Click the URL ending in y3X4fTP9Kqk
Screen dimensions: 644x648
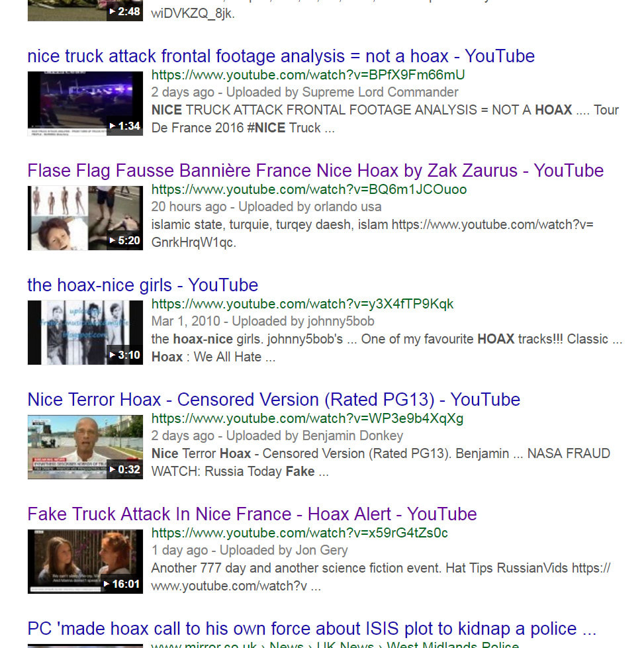pos(302,304)
